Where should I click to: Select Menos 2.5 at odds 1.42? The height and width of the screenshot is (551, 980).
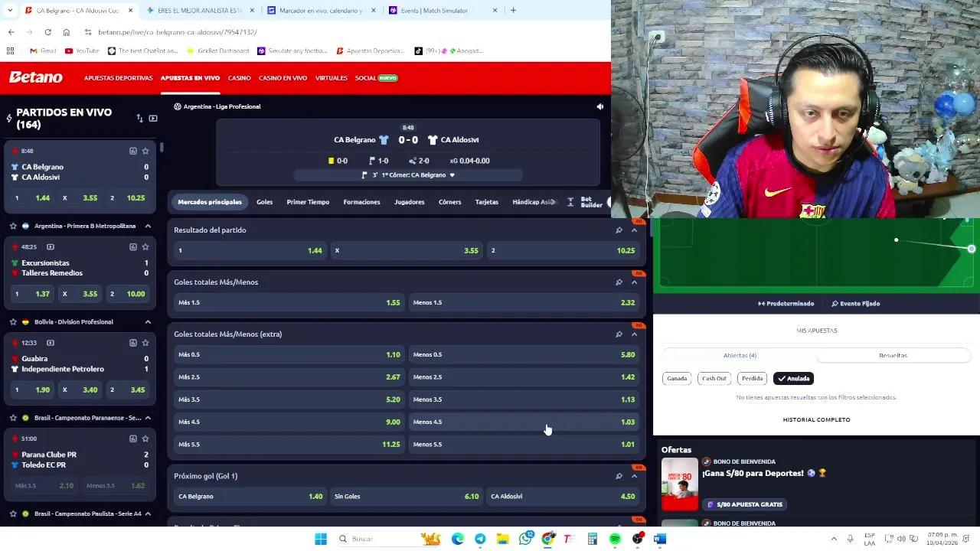524,377
